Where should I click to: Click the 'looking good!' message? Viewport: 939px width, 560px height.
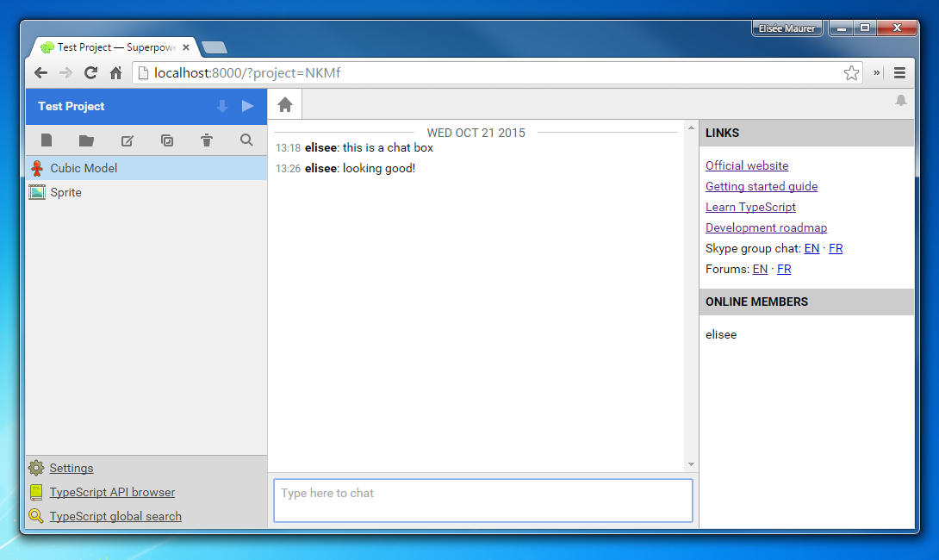(378, 168)
